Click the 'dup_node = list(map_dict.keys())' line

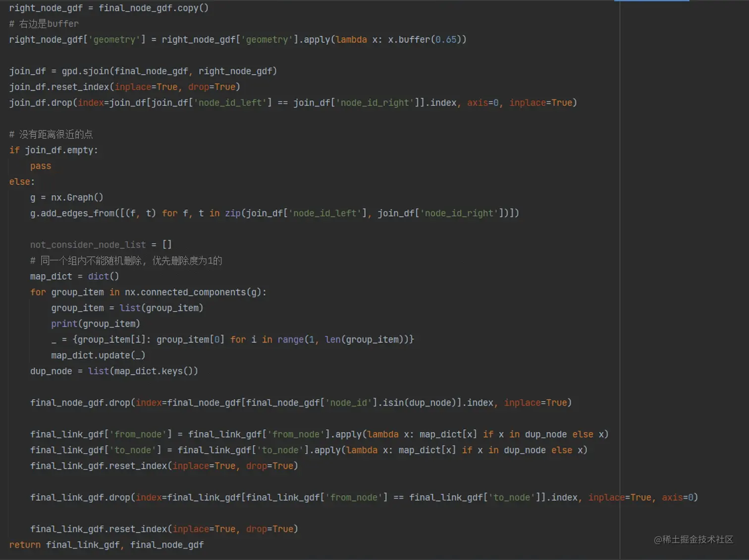114,371
